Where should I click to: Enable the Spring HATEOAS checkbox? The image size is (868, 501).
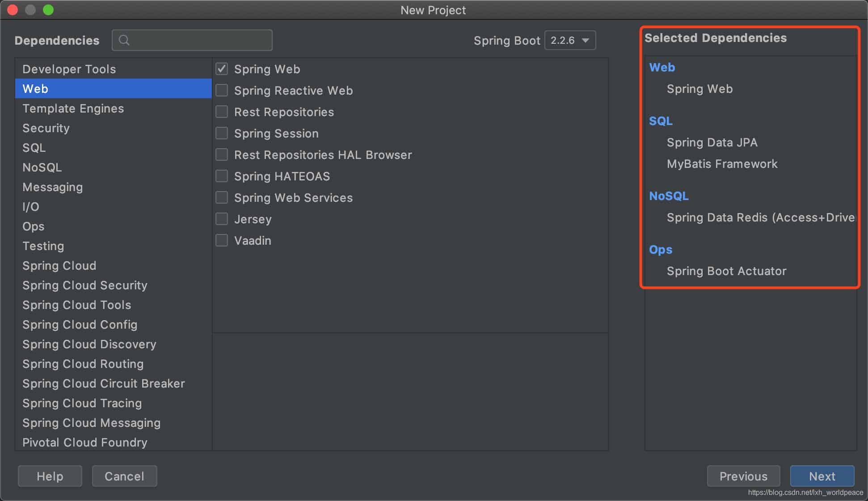[x=223, y=176]
